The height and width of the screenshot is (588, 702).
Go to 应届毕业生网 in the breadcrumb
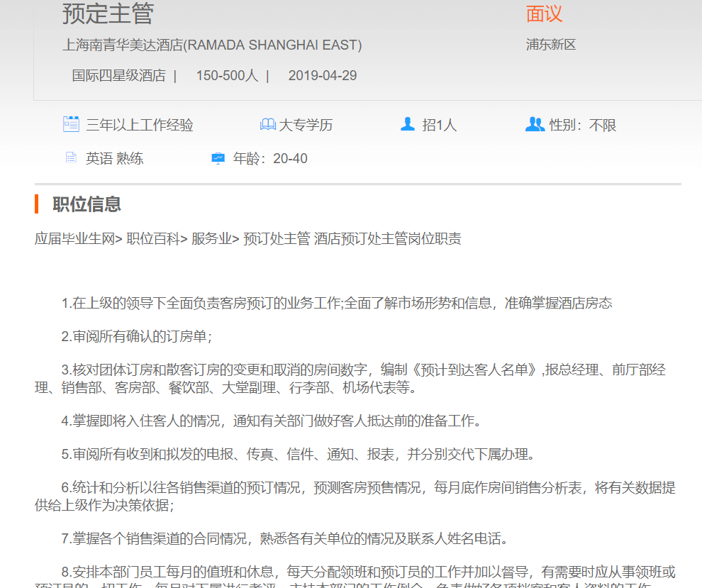74,238
